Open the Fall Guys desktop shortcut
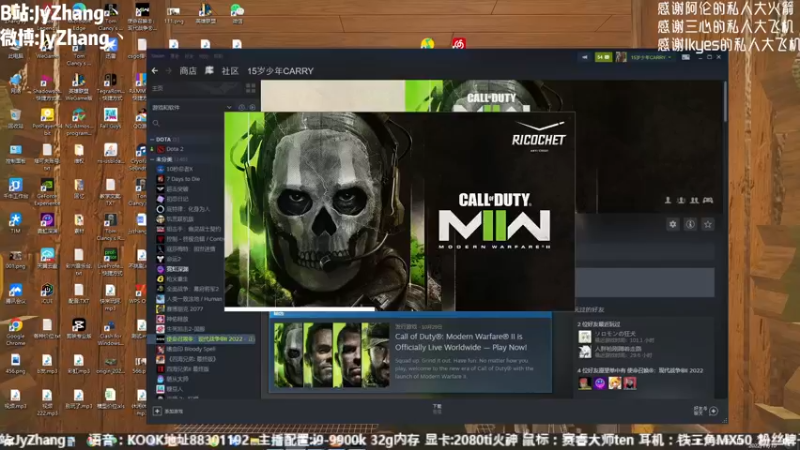This screenshot has height=450, width=800. 110,119
